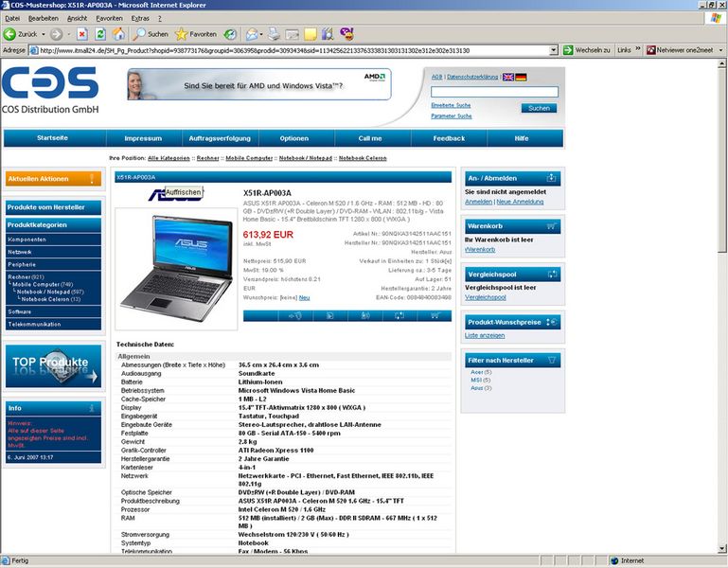Open Feedback navigation tab

[x=449, y=138]
